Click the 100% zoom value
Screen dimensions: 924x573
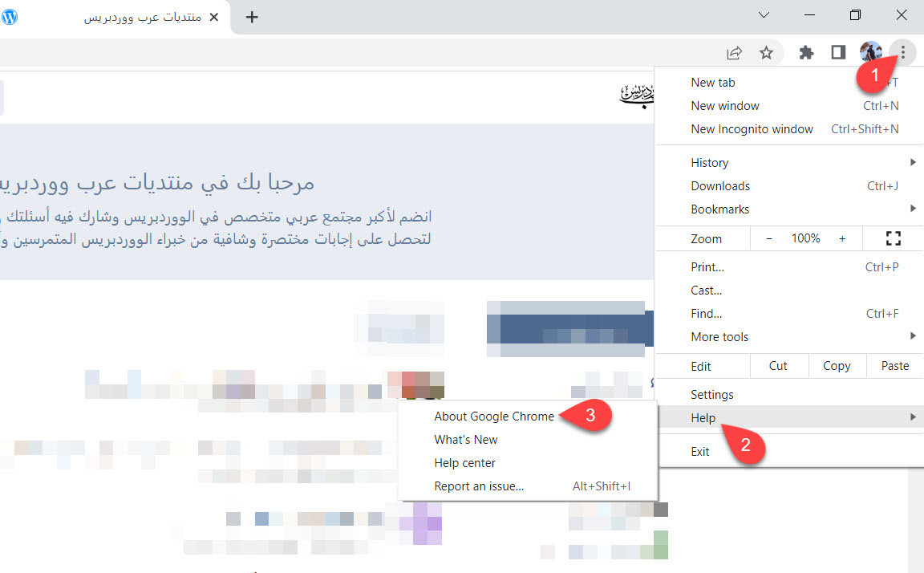pyautogui.click(x=805, y=238)
